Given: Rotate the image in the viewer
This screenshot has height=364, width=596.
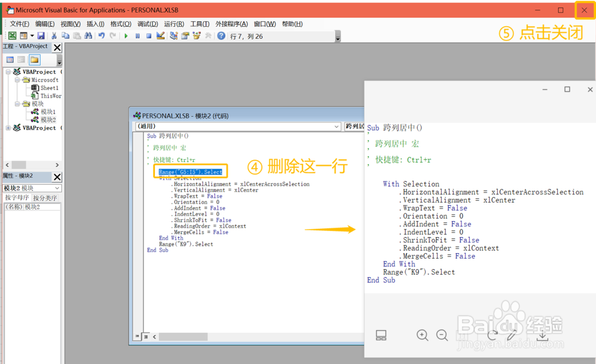Looking at the screenshot, I should click(x=493, y=335).
